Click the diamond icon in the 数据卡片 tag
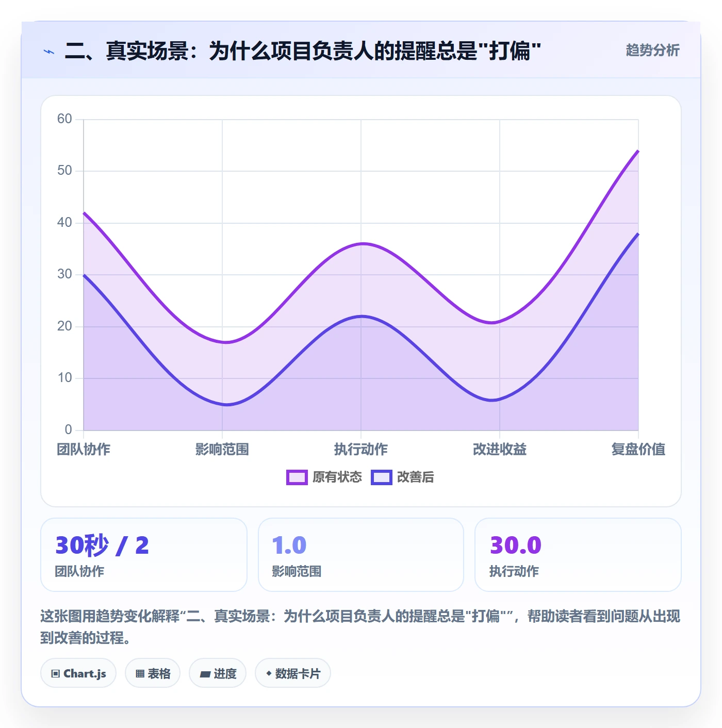 [269, 673]
